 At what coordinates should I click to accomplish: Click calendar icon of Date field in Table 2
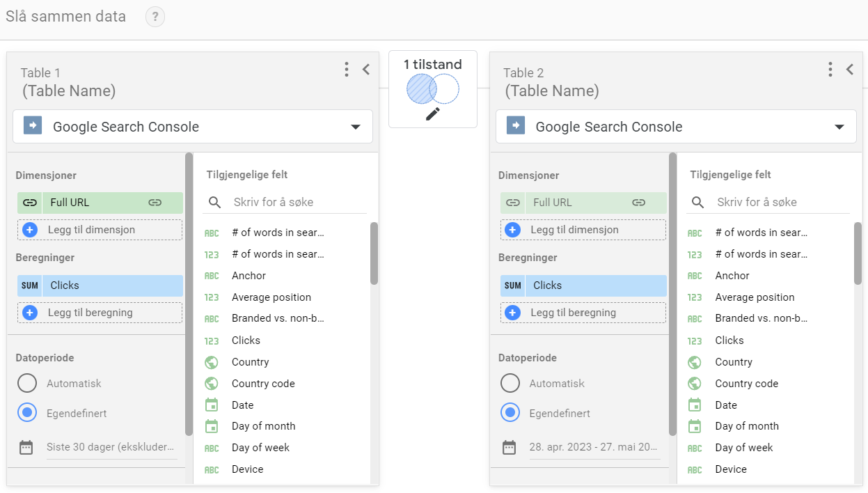pyautogui.click(x=695, y=405)
